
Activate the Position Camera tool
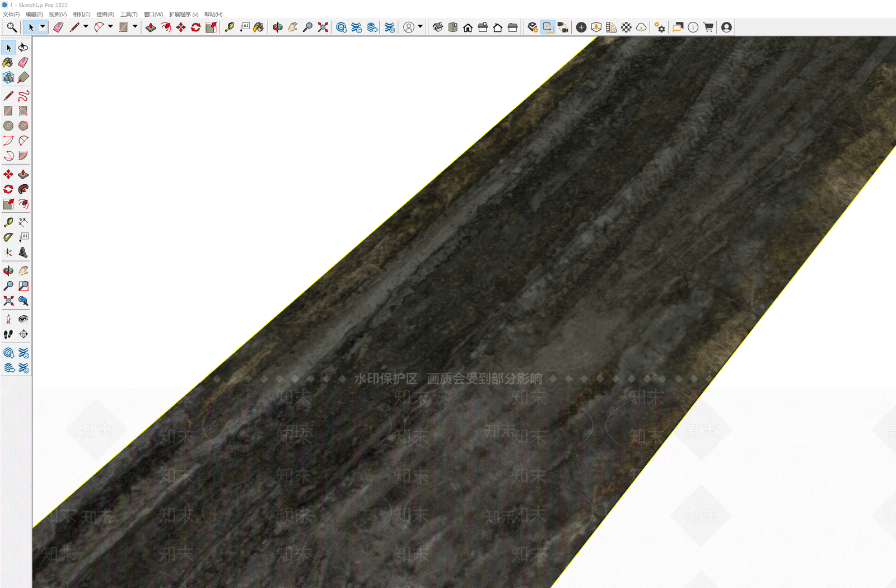(8, 319)
